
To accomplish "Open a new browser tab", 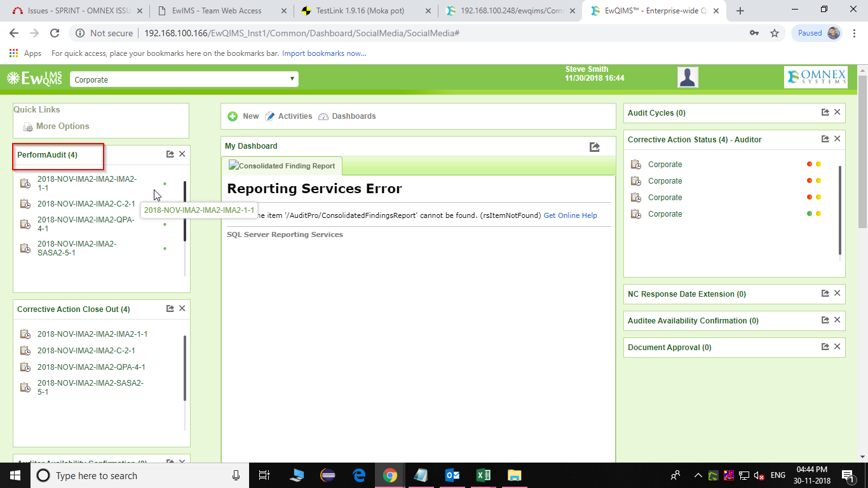I will (x=740, y=11).
